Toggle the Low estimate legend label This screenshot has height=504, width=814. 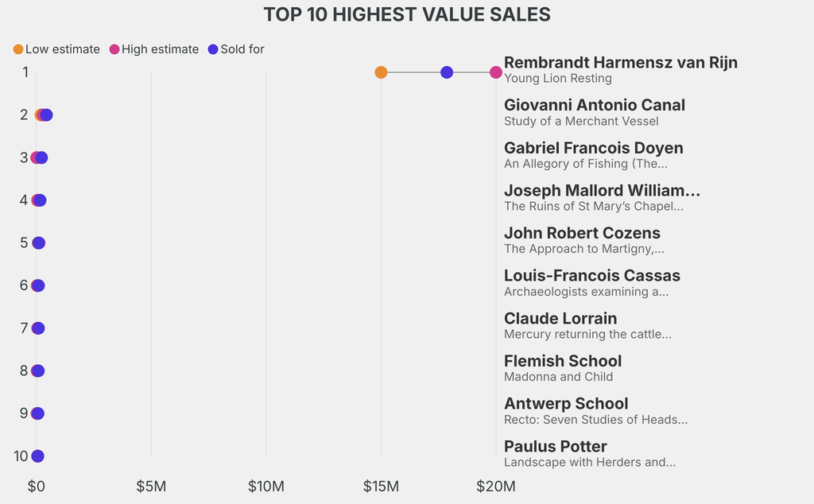point(63,49)
